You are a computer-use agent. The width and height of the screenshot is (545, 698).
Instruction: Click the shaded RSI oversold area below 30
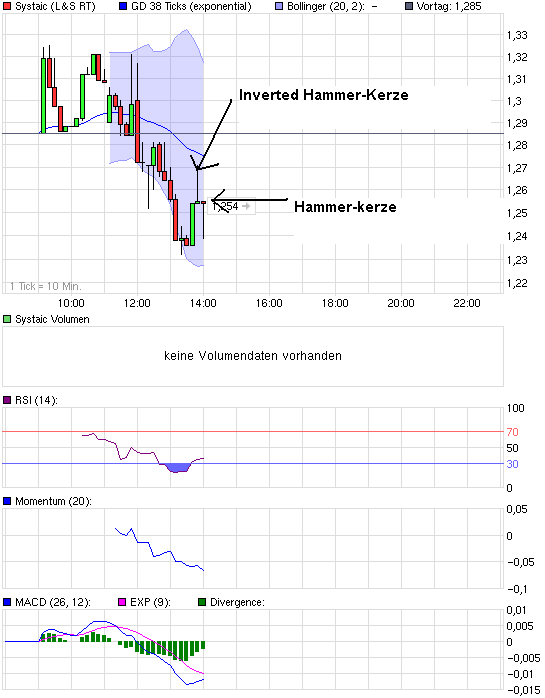pyautogui.click(x=177, y=467)
